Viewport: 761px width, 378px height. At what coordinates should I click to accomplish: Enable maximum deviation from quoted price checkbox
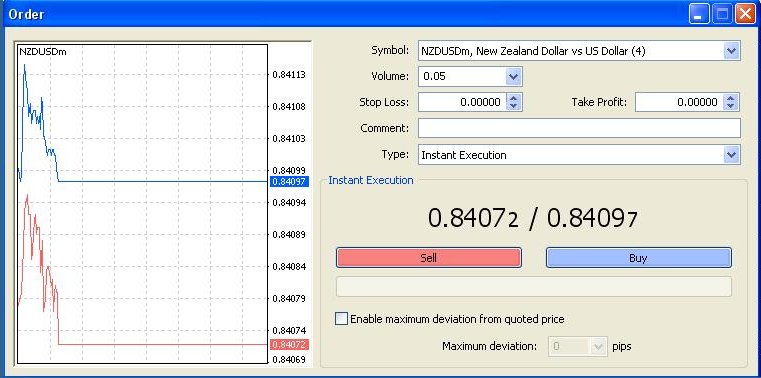pyautogui.click(x=342, y=319)
